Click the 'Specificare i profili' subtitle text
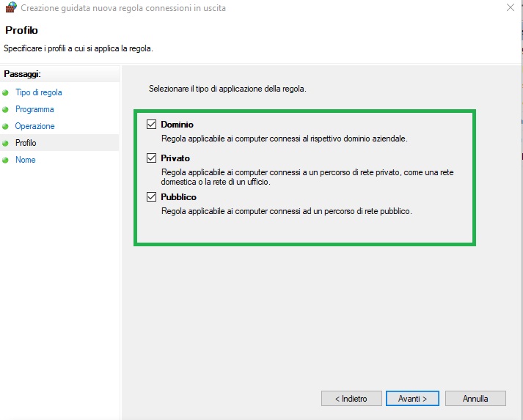This screenshot has height=420, width=523. tap(78, 48)
